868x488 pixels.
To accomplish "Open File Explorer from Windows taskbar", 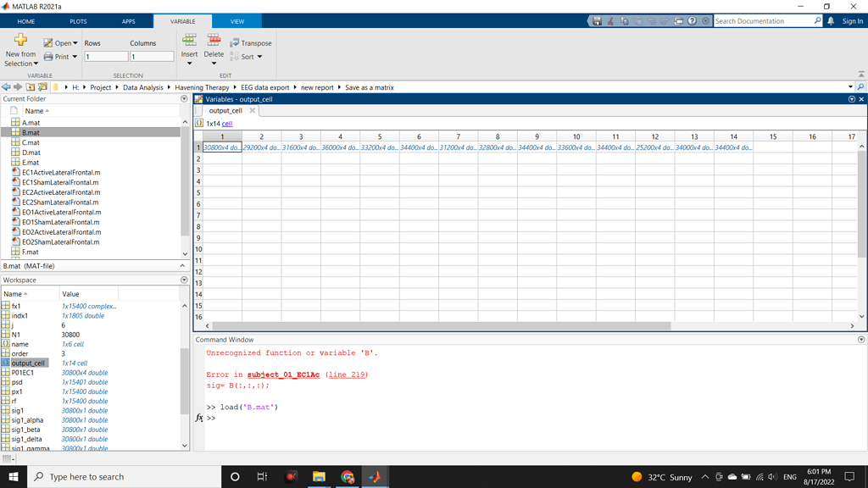I will [x=319, y=477].
